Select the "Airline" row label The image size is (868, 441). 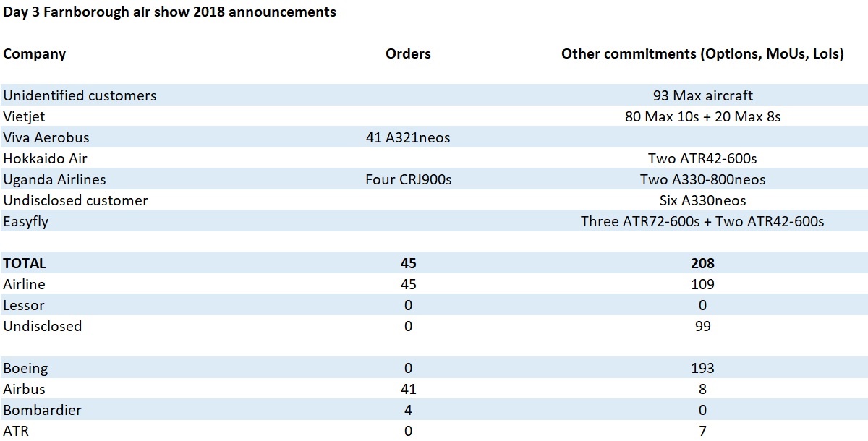(x=24, y=284)
